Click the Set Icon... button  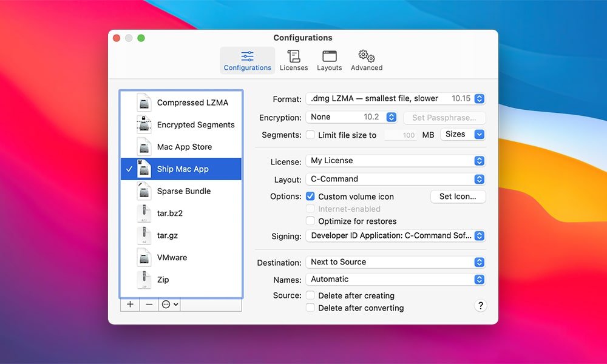(458, 197)
